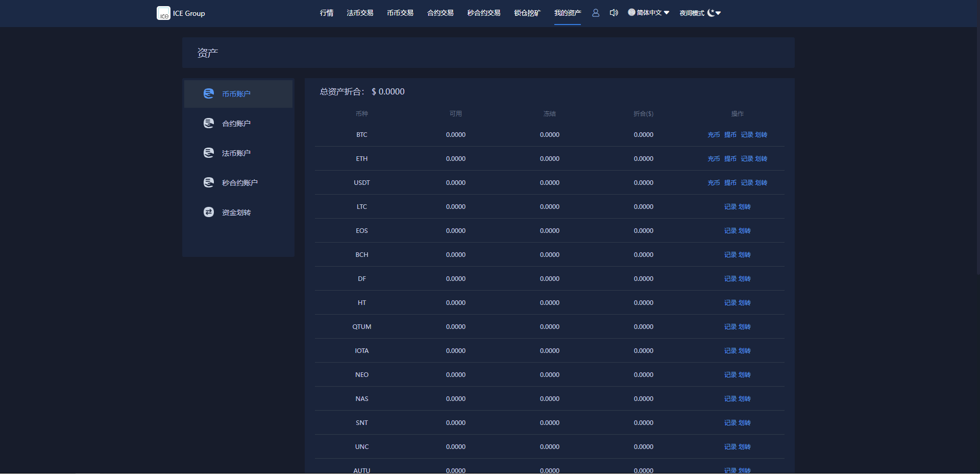The height and width of the screenshot is (474, 980).
Task: Toggle 夜间模式 night mode
Action: click(x=692, y=13)
